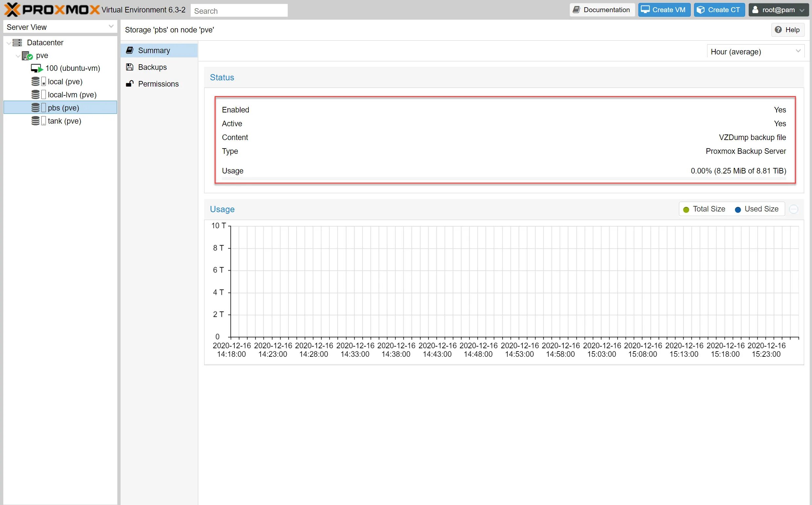
Task: Click the tank storage database icon
Action: [36, 121]
